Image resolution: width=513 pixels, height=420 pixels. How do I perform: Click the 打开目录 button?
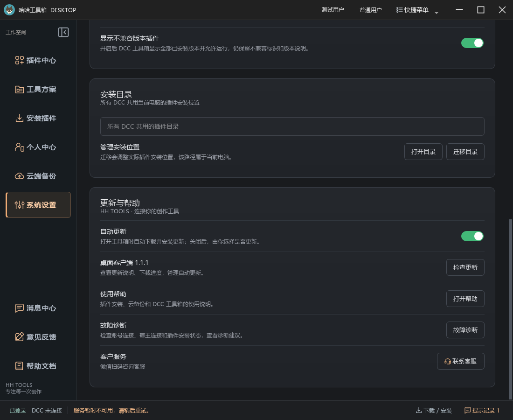pos(423,152)
